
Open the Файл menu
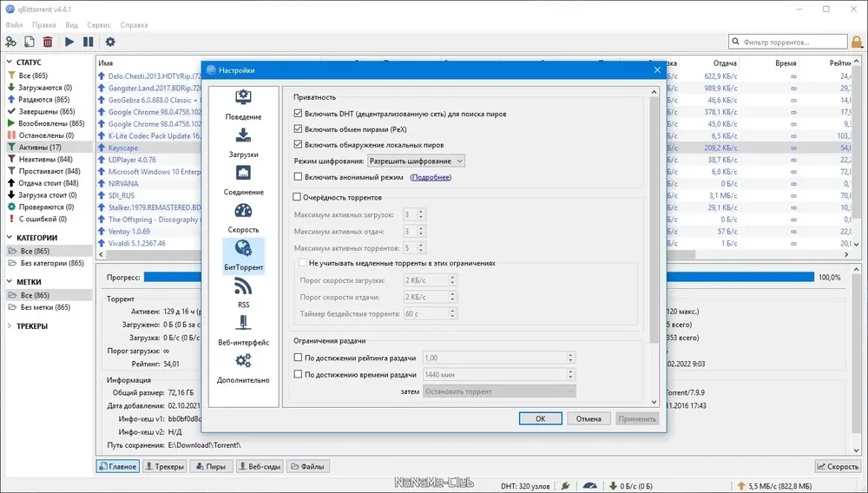(14, 25)
